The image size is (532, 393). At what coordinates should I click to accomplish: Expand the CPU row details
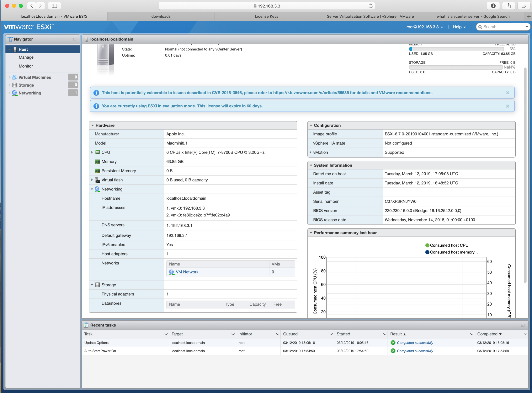[x=92, y=152]
